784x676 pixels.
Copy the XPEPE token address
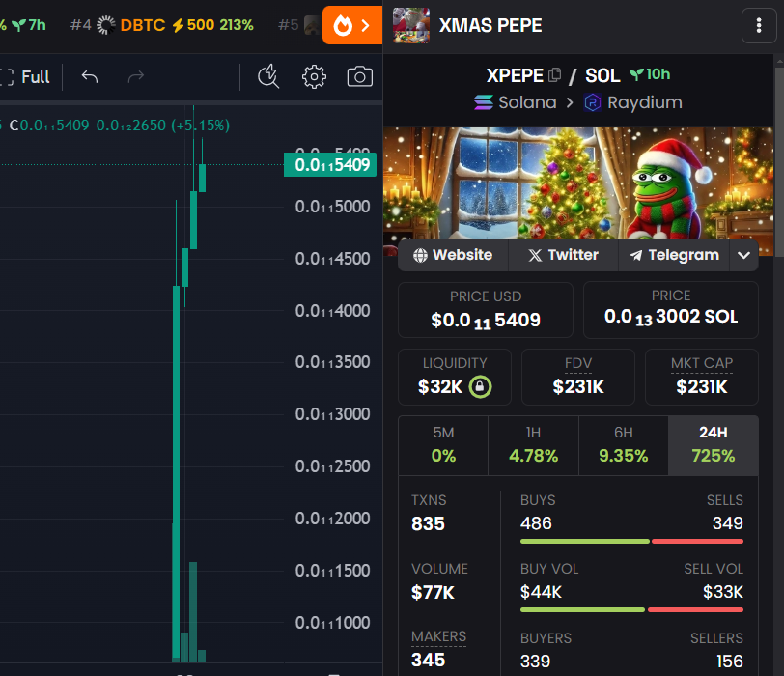click(x=554, y=75)
